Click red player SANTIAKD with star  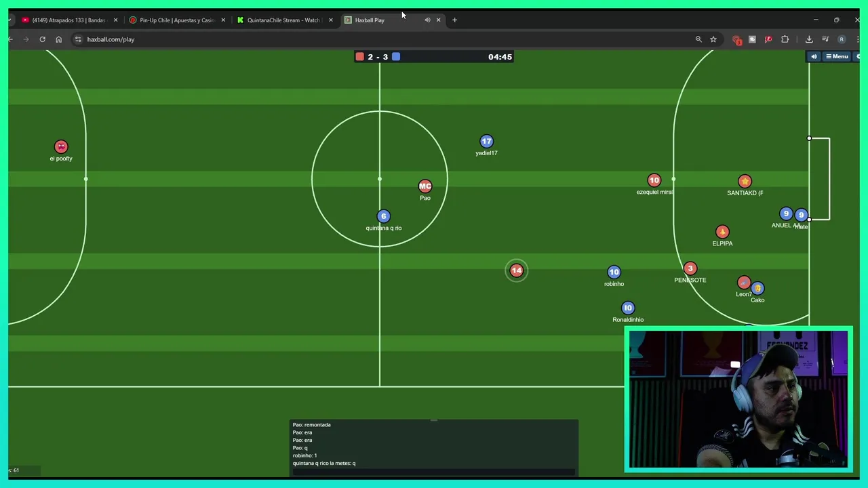tap(745, 181)
